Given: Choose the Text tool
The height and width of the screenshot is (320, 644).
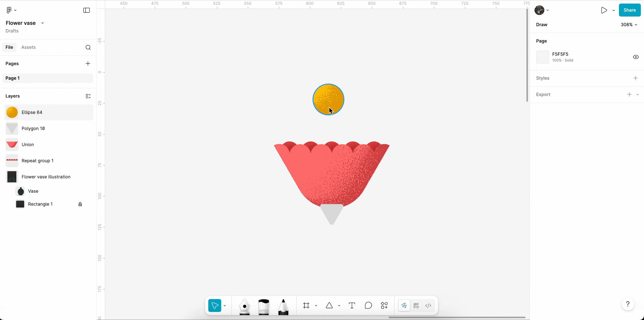Looking at the screenshot, I should point(352,305).
